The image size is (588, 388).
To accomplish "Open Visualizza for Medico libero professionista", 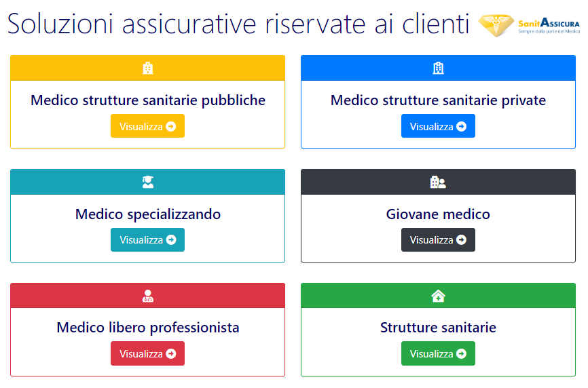I will click(x=148, y=353).
